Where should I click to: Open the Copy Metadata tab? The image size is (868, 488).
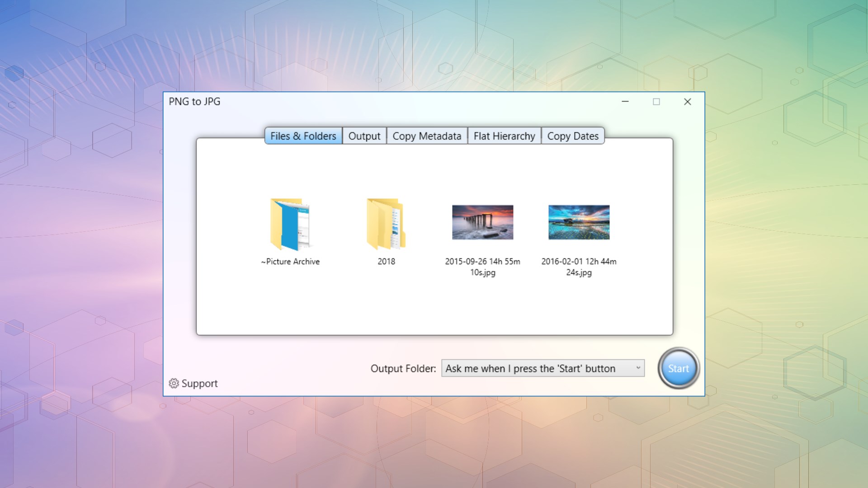tap(426, 136)
